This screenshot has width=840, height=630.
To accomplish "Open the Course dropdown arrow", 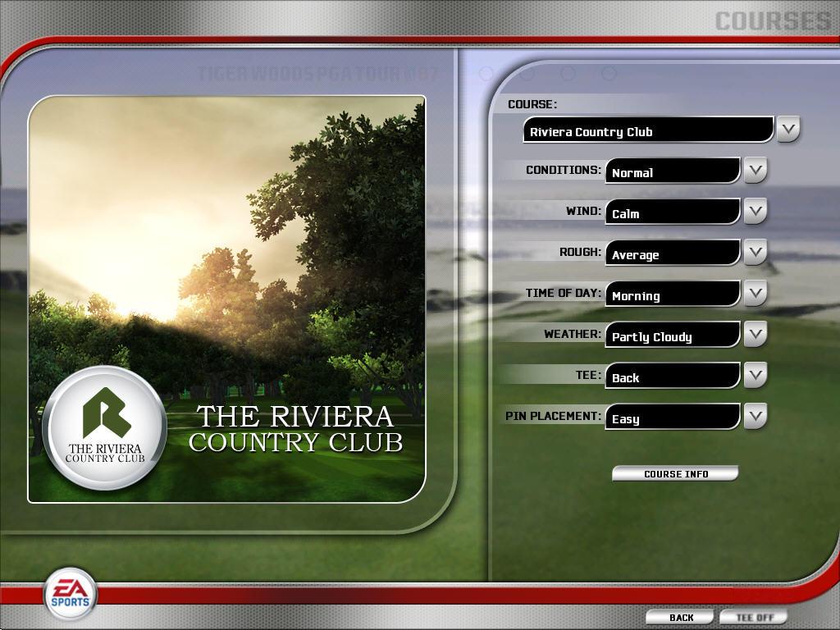I will 788,129.
